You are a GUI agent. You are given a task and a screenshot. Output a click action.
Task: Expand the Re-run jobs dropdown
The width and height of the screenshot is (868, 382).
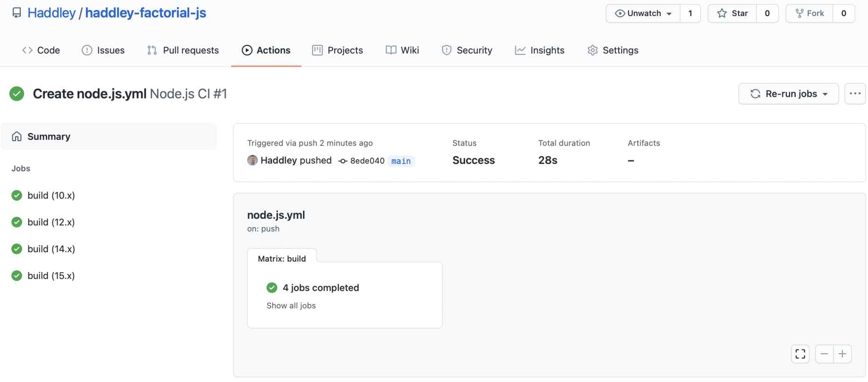pyautogui.click(x=789, y=93)
